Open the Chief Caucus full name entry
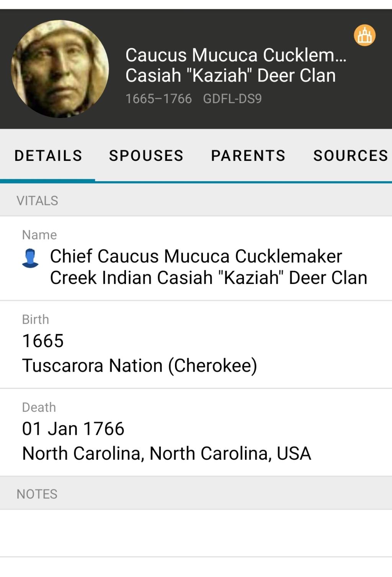The image size is (392, 577). point(208,267)
